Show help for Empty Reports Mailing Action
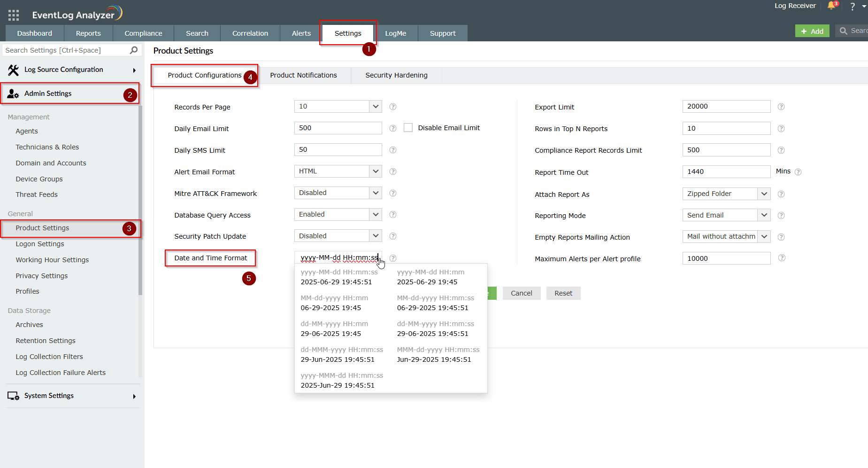868x468 pixels. [781, 237]
